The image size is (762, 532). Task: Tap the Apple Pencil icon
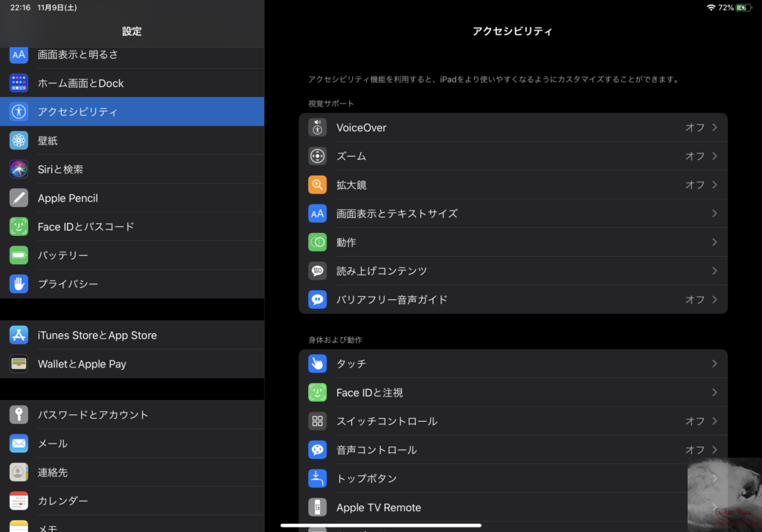19,198
